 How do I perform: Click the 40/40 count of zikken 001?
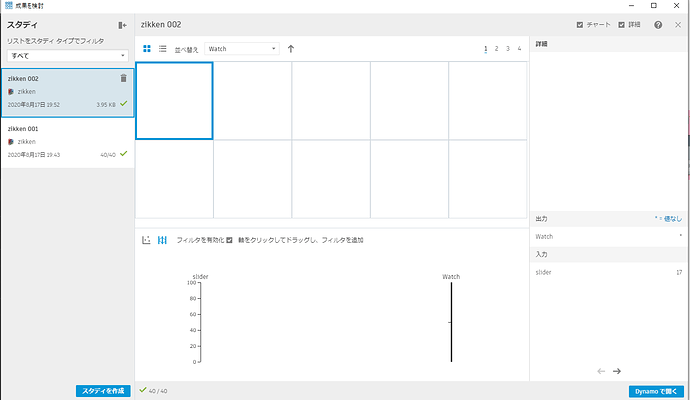pos(108,155)
